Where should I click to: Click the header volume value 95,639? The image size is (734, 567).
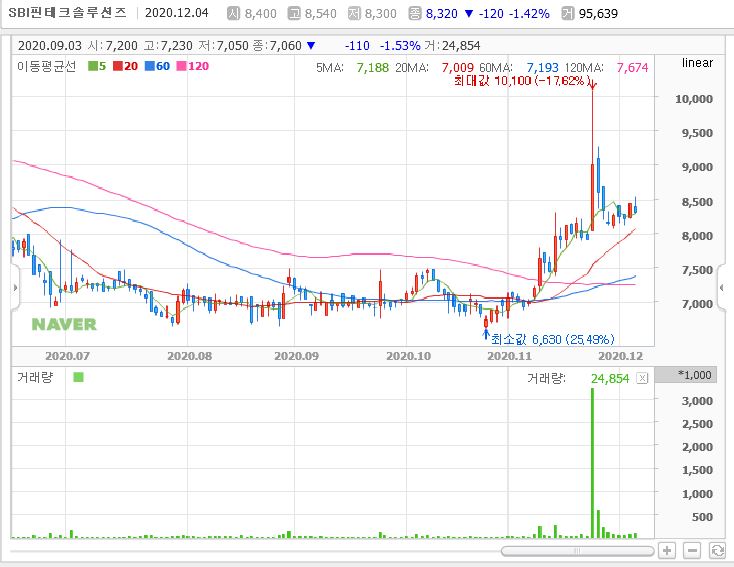[x=598, y=14]
